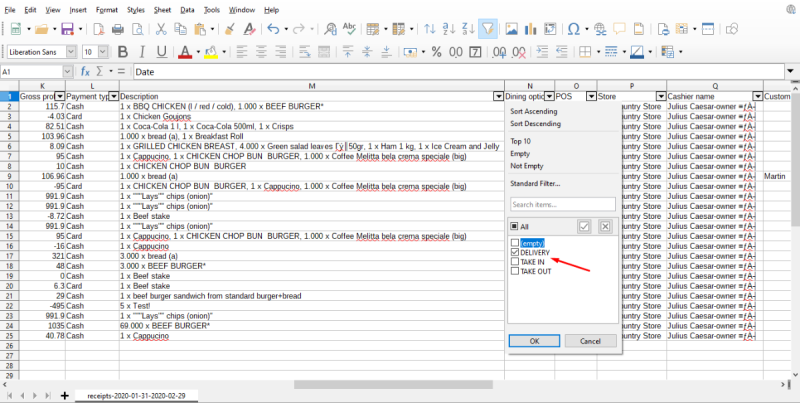
Task: Click Cancel in the filter popup
Action: [x=590, y=341]
